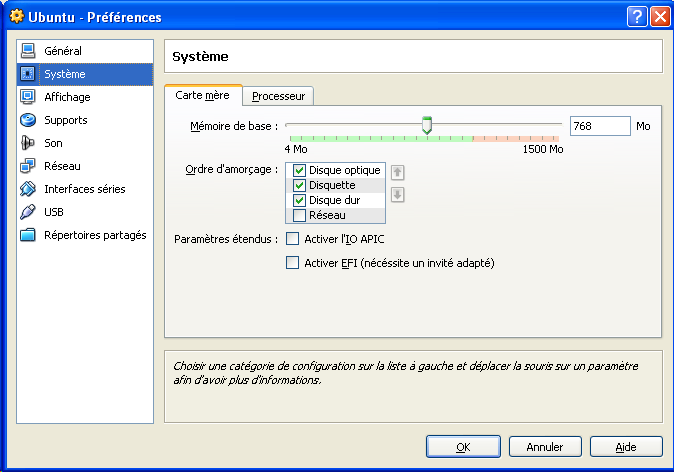Click the Mémoire de base slider handle
Viewport: 674px width, 472px height.
[427, 125]
